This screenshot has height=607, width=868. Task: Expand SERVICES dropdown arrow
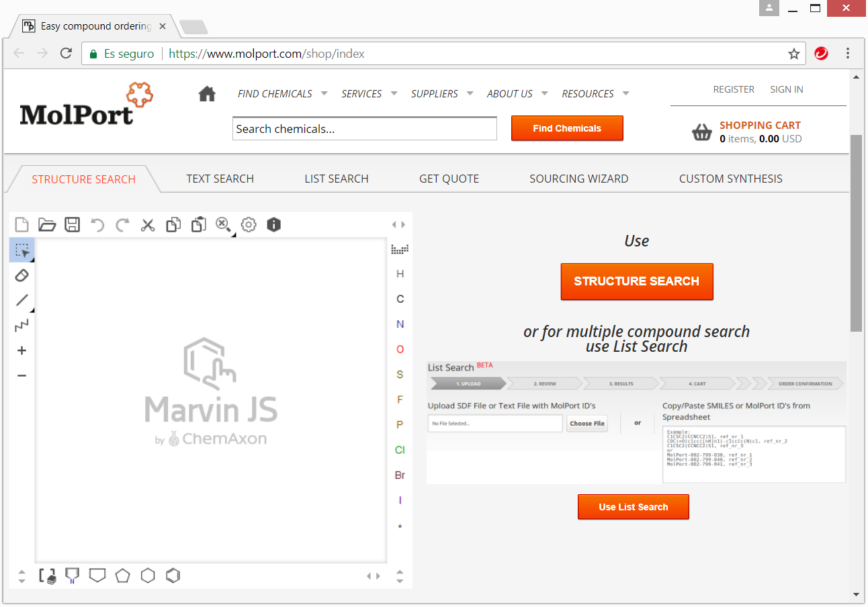(394, 93)
